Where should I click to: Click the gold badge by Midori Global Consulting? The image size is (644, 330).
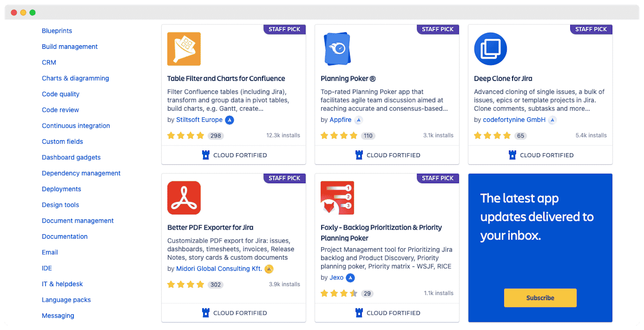pyautogui.click(x=269, y=269)
